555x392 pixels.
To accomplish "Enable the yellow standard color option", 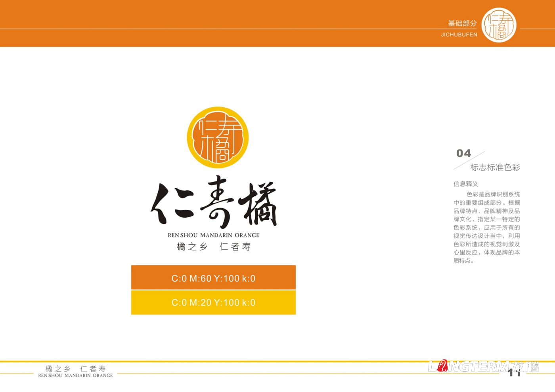I will (x=213, y=303).
